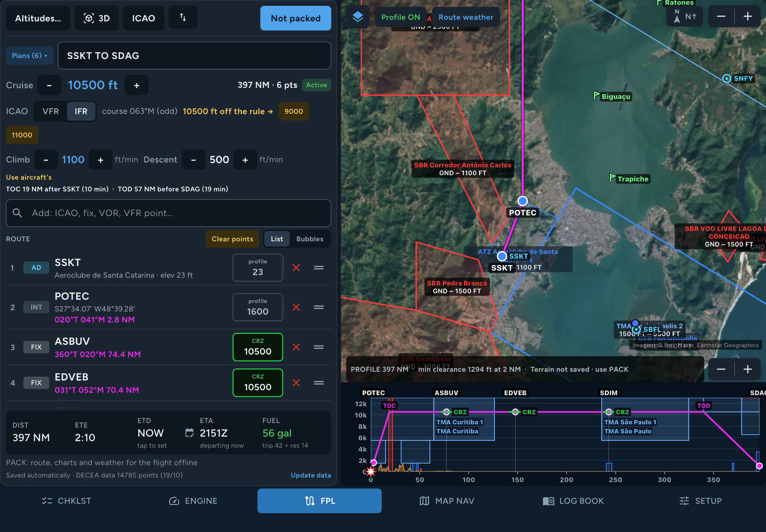The image size is (766, 532).
Task: Select IFR flight rules
Action: [81, 111]
